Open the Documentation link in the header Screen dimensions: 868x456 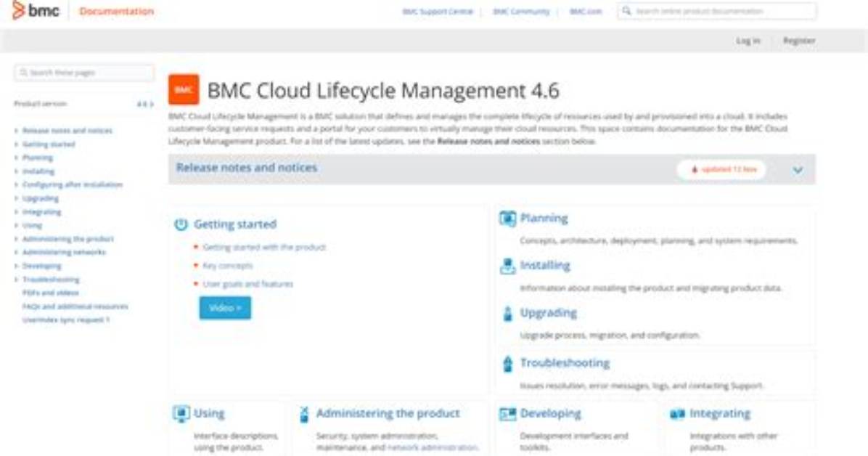click(116, 11)
